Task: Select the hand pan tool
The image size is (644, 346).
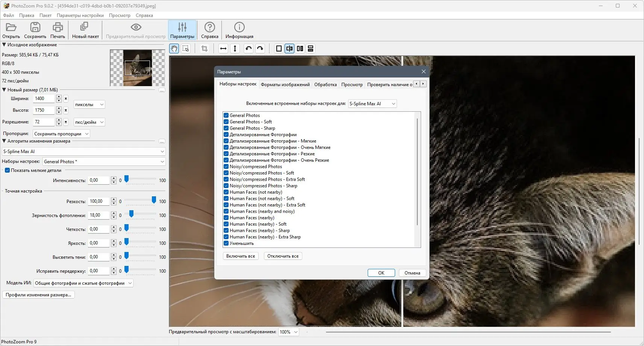Action: tap(174, 48)
